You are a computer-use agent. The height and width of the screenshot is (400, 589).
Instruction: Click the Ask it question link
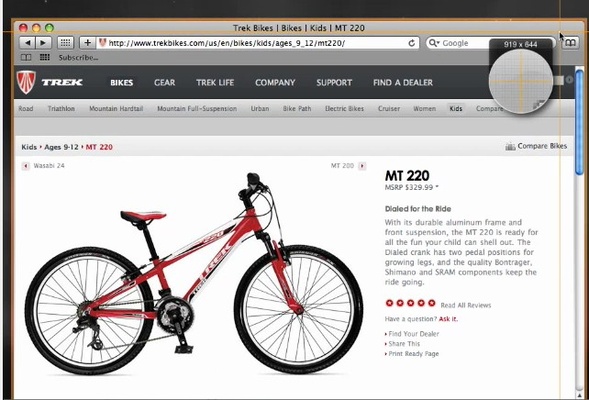448,319
